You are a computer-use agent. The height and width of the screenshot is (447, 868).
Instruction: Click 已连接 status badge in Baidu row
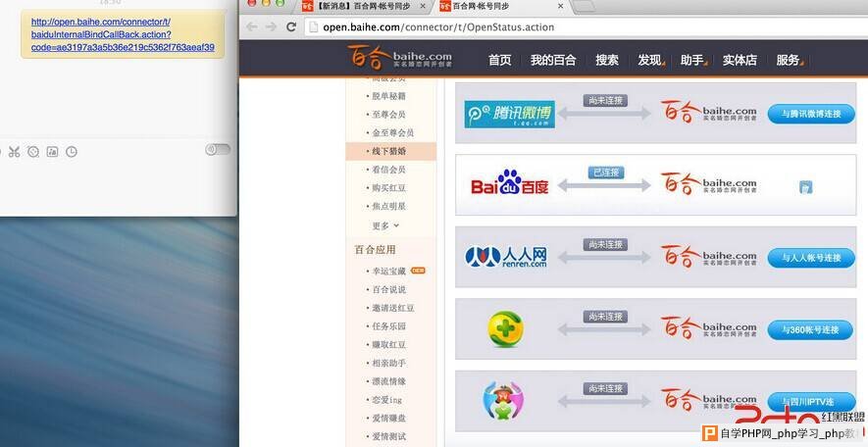605,173
